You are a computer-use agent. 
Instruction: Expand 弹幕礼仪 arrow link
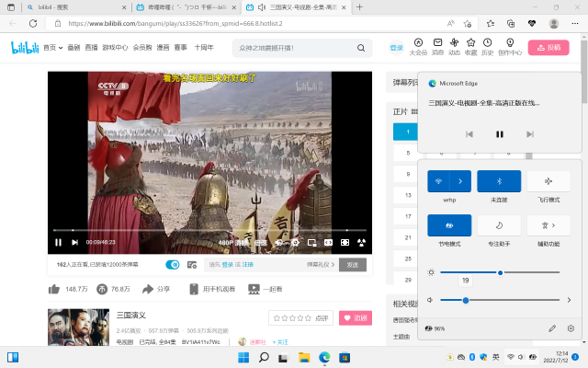point(321,265)
